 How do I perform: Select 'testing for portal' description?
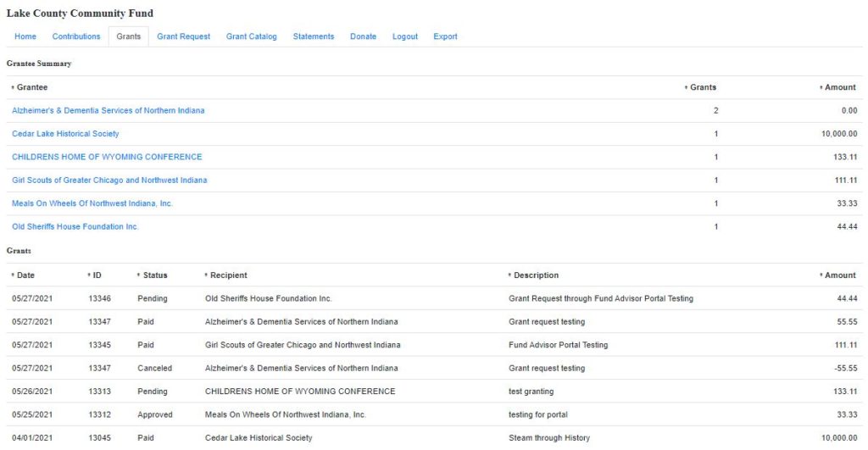coord(538,414)
